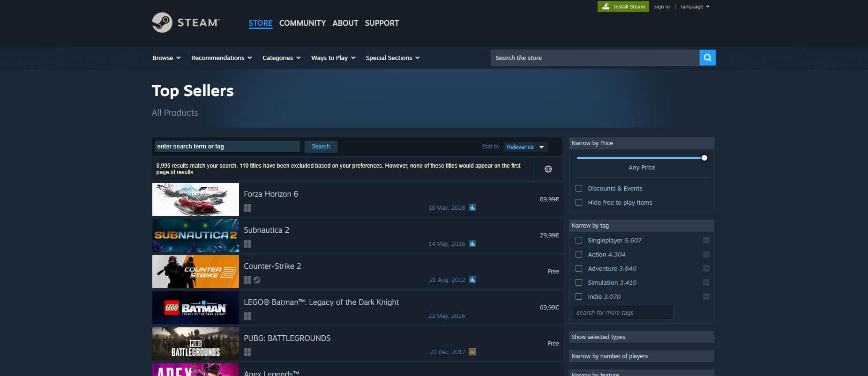The height and width of the screenshot is (376, 868).
Task: Click the Counter-Strike 2 thumbnail
Action: 195,272
